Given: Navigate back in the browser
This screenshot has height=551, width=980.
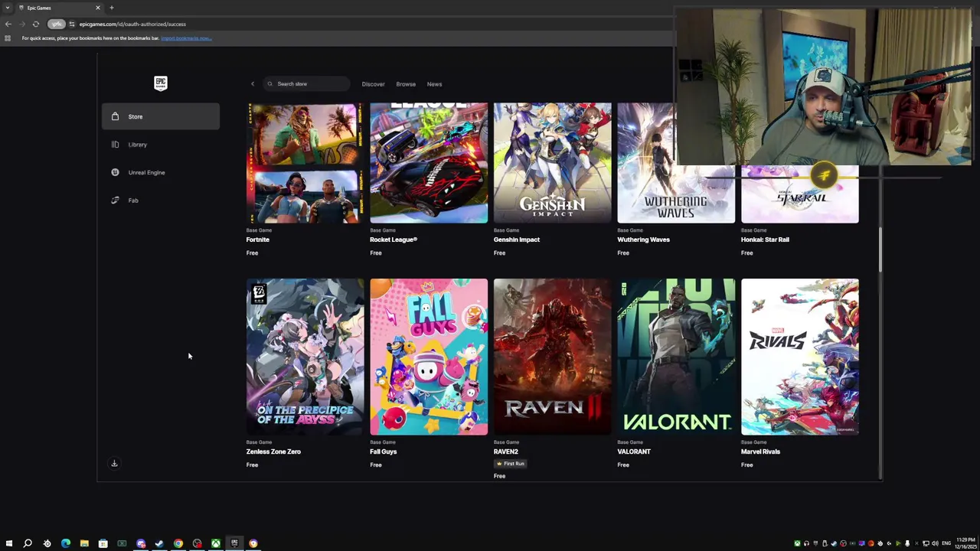Looking at the screenshot, I should 8,24.
